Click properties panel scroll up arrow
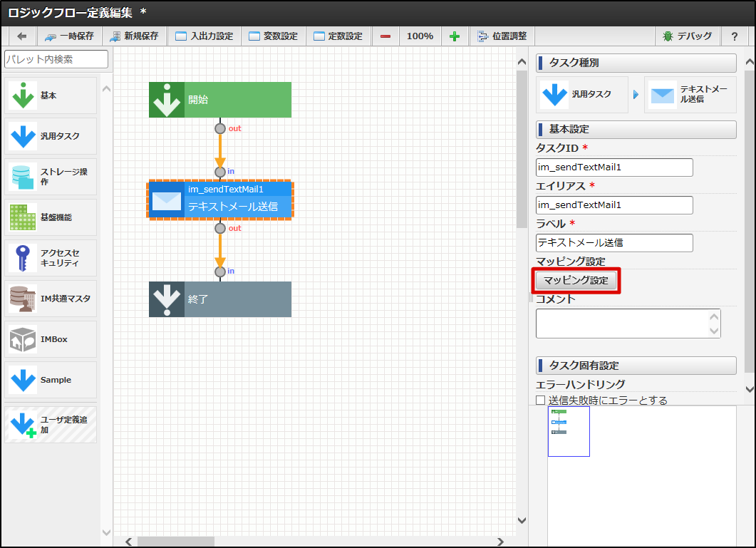 click(x=750, y=62)
